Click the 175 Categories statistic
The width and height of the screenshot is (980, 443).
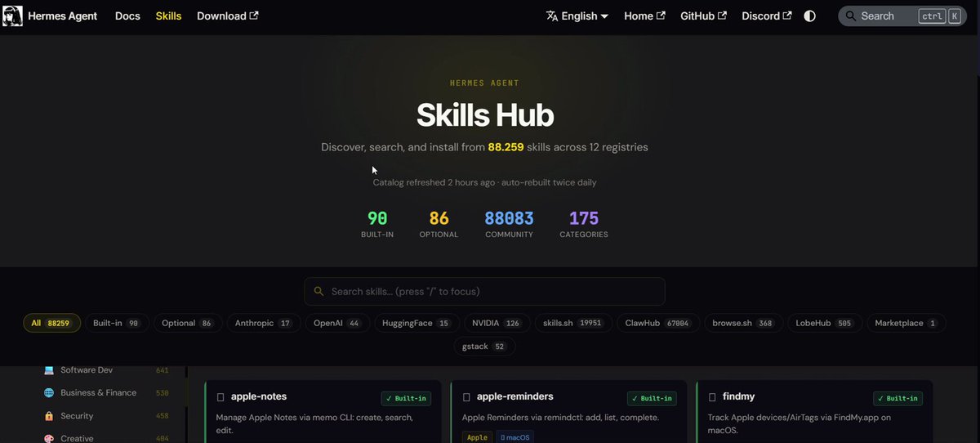[584, 224]
